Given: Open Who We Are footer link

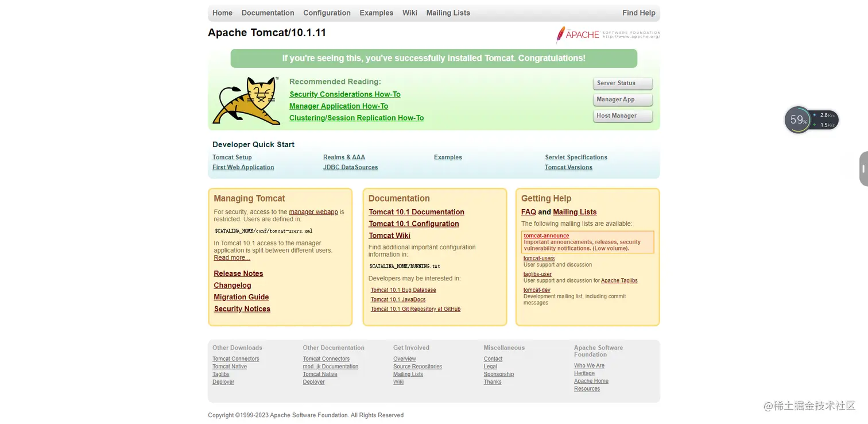Looking at the screenshot, I should [589, 366].
